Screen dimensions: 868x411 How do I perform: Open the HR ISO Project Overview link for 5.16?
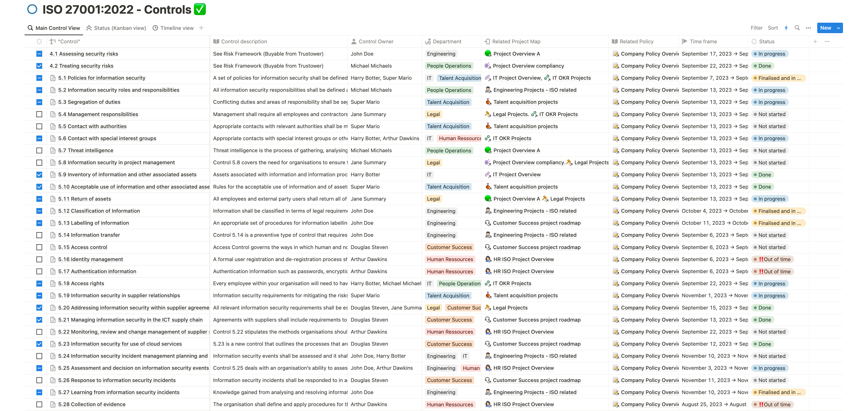pyautogui.click(x=523, y=259)
